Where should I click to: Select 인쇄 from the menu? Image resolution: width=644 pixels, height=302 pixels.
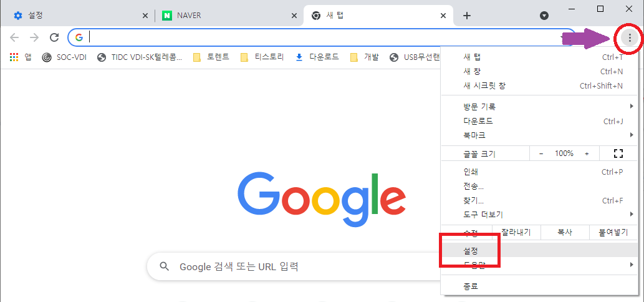point(538,172)
